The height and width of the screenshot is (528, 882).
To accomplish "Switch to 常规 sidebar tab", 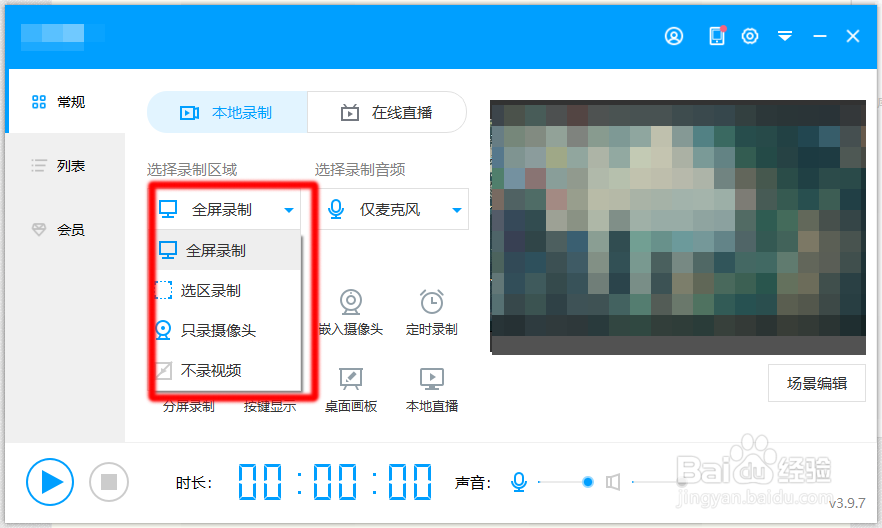I will point(65,102).
